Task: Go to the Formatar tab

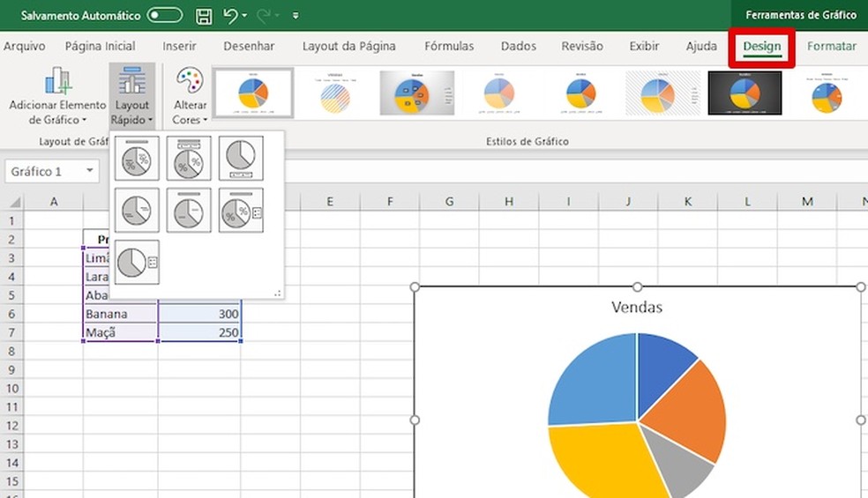Action: point(831,46)
